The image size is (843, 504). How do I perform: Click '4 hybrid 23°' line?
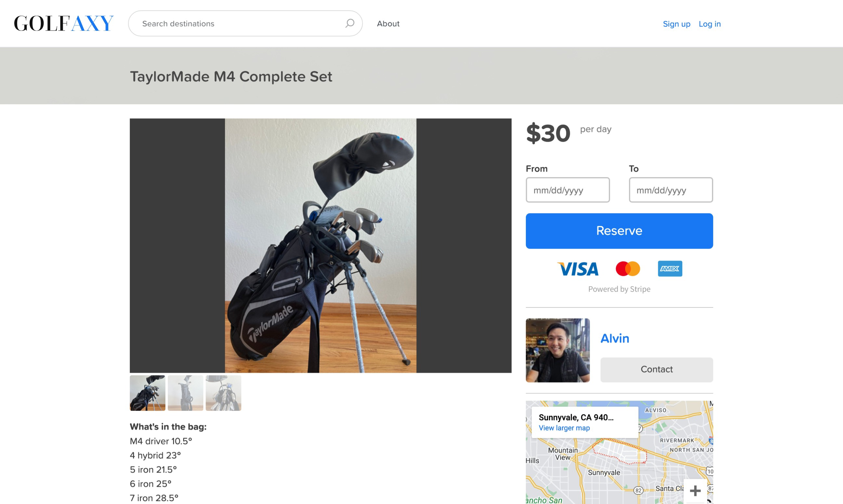[x=155, y=456]
